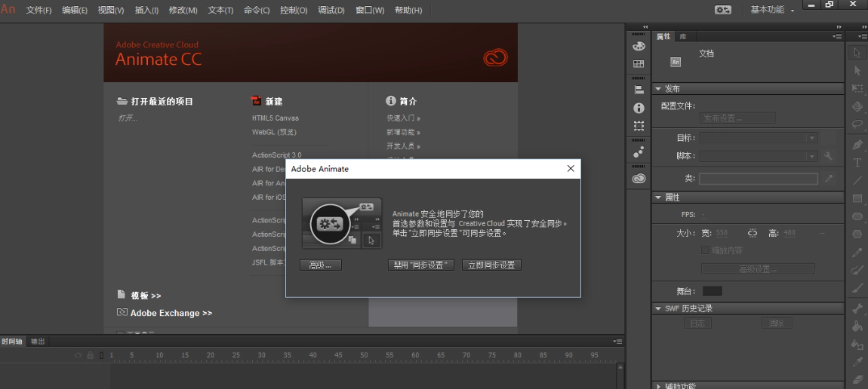The height and width of the screenshot is (389, 868).
Task: Open the 模板 >> link
Action: (x=146, y=296)
